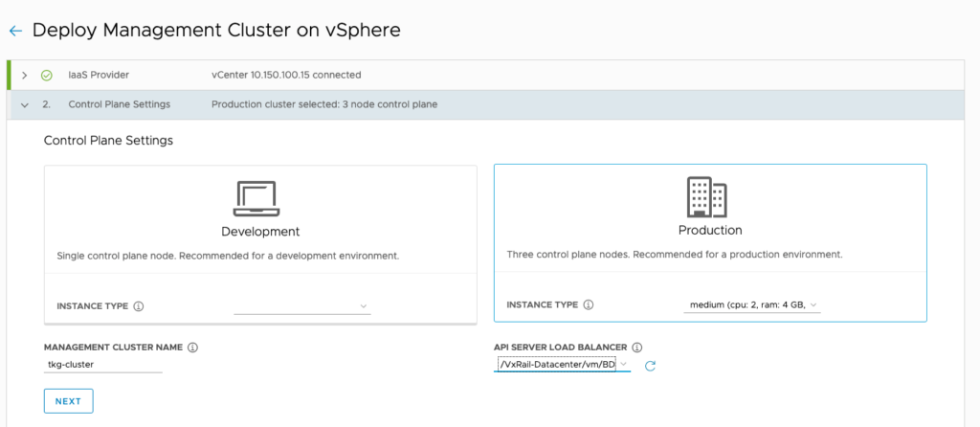Open the Development instance type dropdown

click(302, 306)
